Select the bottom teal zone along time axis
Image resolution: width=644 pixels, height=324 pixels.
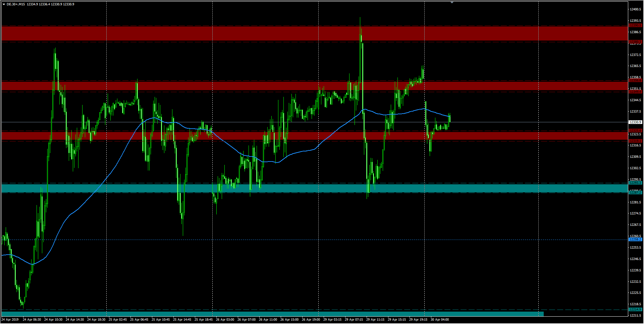click(x=268, y=314)
